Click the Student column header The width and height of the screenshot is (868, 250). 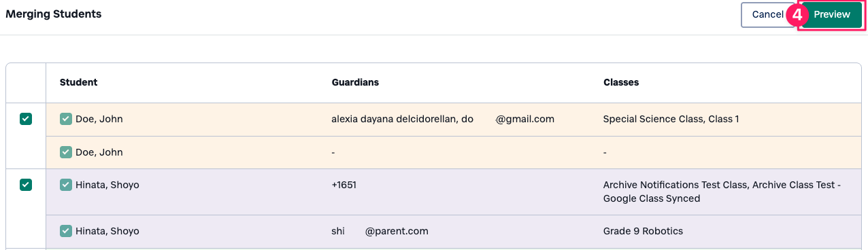pos(79,82)
